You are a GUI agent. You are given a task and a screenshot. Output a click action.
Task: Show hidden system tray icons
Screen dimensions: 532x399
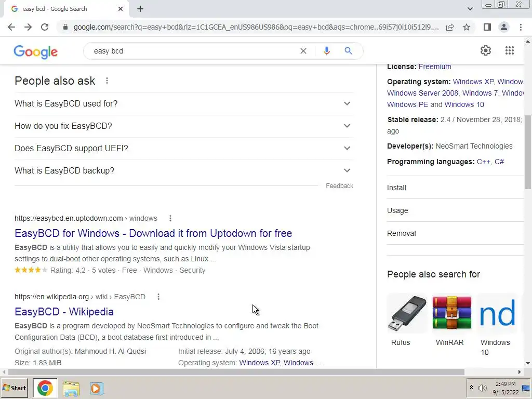coord(471,388)
